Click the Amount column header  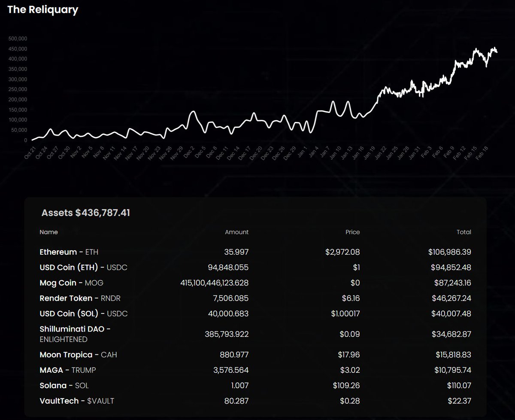point(236,232)
